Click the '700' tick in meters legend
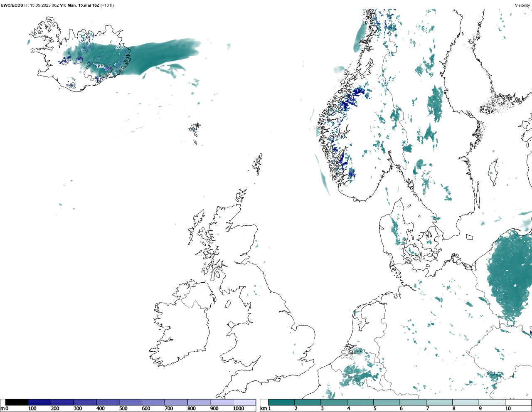532x412 pixels. (x=169, y=409)
